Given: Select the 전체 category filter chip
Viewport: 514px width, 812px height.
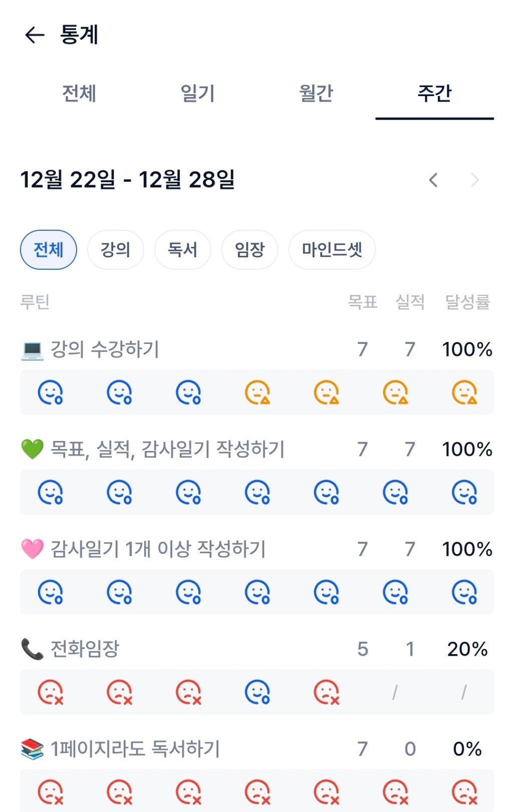Looking at the screenshot, I should pyautogui.click(x=49, y=250).
